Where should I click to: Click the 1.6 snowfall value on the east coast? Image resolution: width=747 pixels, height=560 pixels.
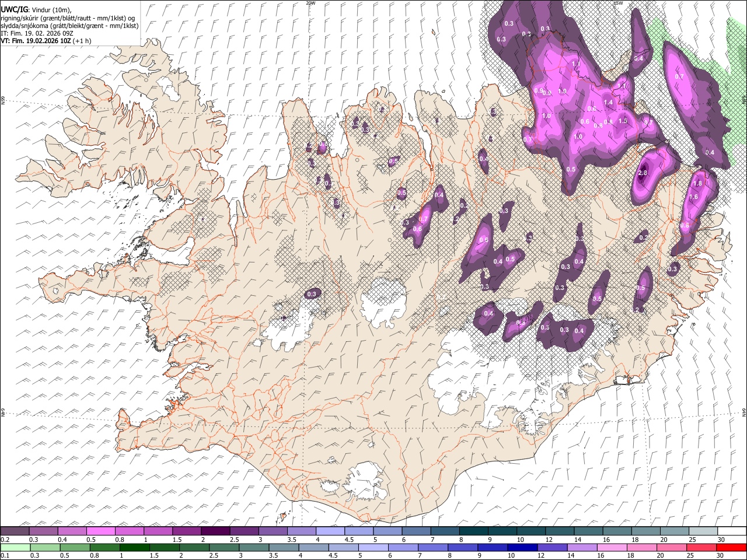point(693,197)
